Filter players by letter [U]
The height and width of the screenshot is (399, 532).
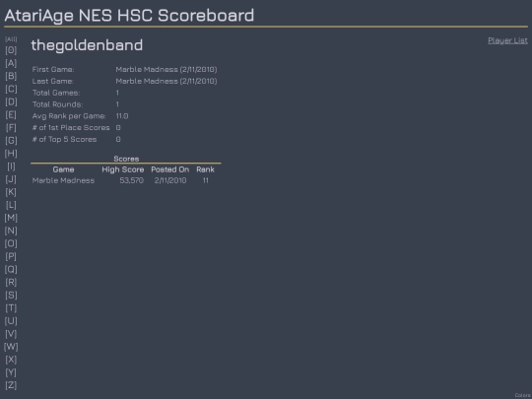11,321
